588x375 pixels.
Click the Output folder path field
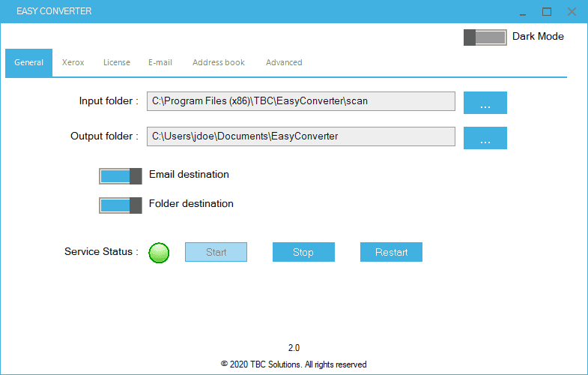point(300,136)
